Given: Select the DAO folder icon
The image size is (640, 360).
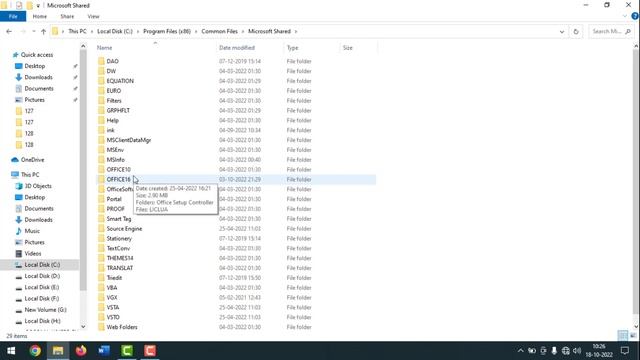Looking at the screenshot, I should point(101,61).
